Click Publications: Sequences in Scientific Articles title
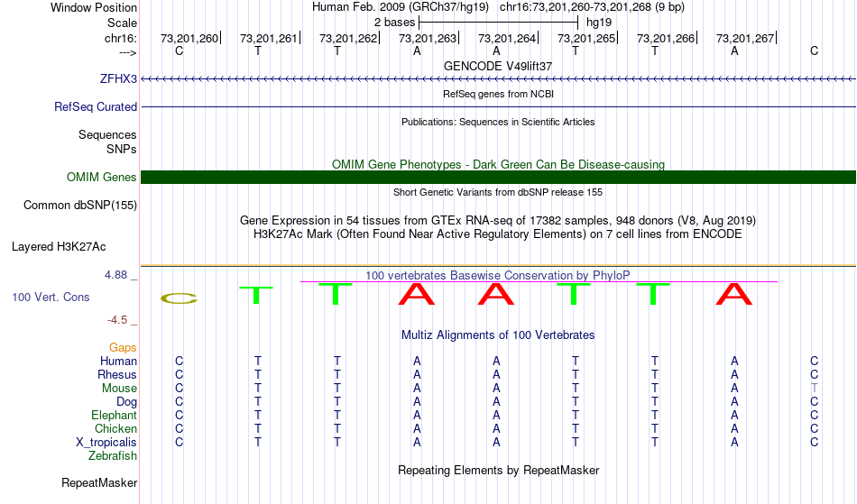This screenshot has height=504, width=857. point(498,122)
